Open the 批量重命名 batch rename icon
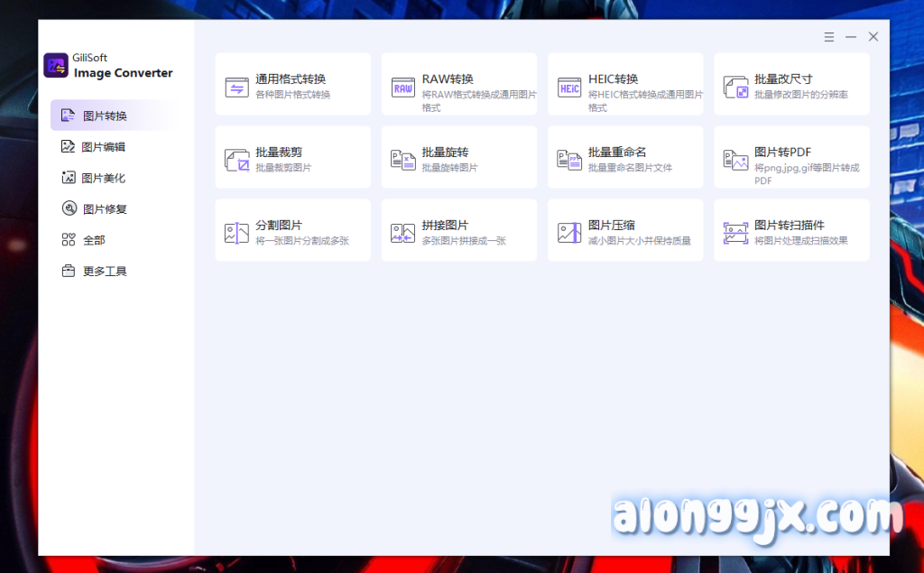Image resolution: width=924 pixels, height=573 pixels. tap(569, 160)
